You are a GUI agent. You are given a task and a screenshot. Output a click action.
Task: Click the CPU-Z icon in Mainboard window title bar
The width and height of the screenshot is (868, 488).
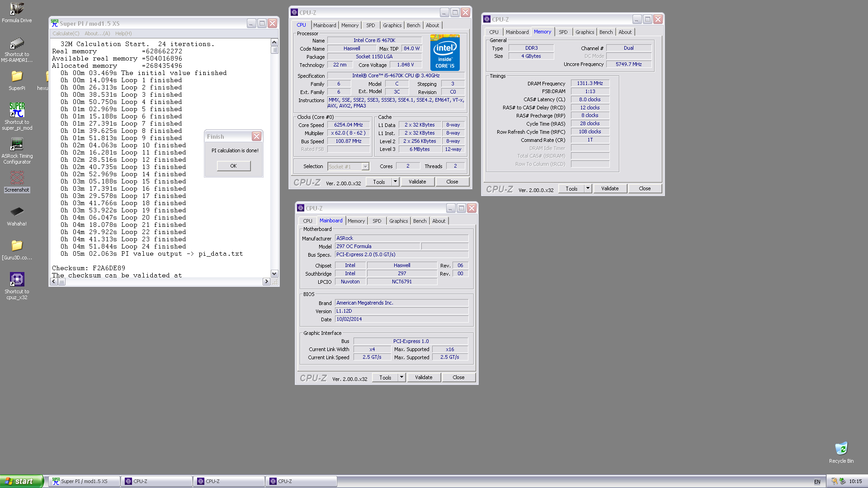(x=301, y=208)
